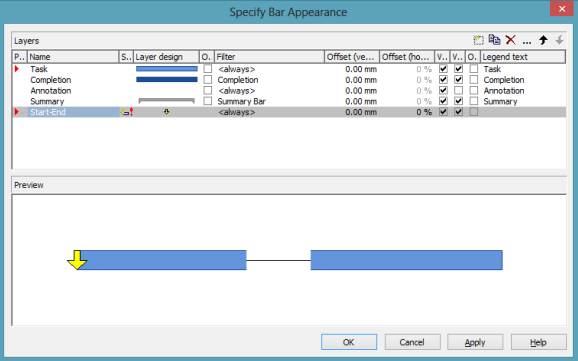Select the Start-End layer name
The height and width of the screenshot is (361, 578).
(48, 112)
